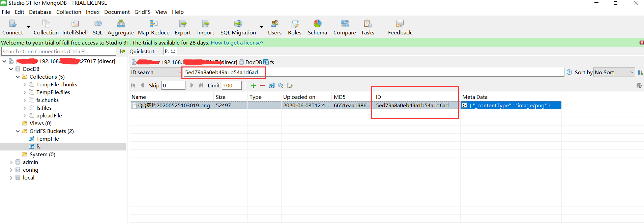Collapse the 192.168 connection node
This screenshot has height=223, width=644.
[4, 61]
